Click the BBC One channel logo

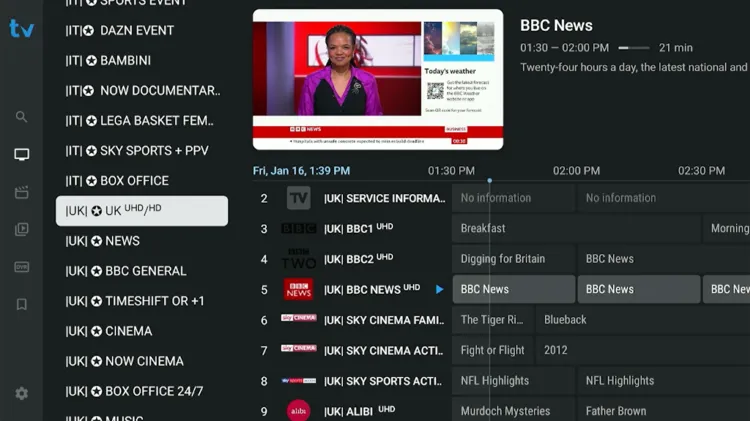coord(298,229)
